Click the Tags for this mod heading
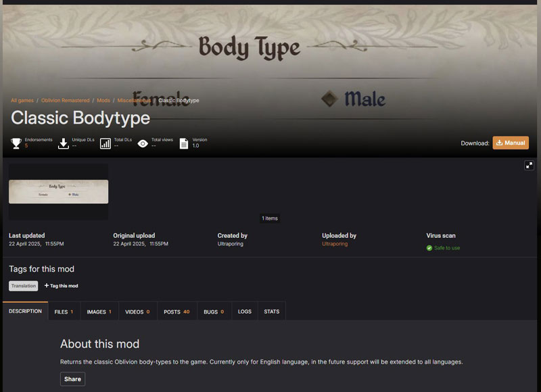 coord(41,269)
